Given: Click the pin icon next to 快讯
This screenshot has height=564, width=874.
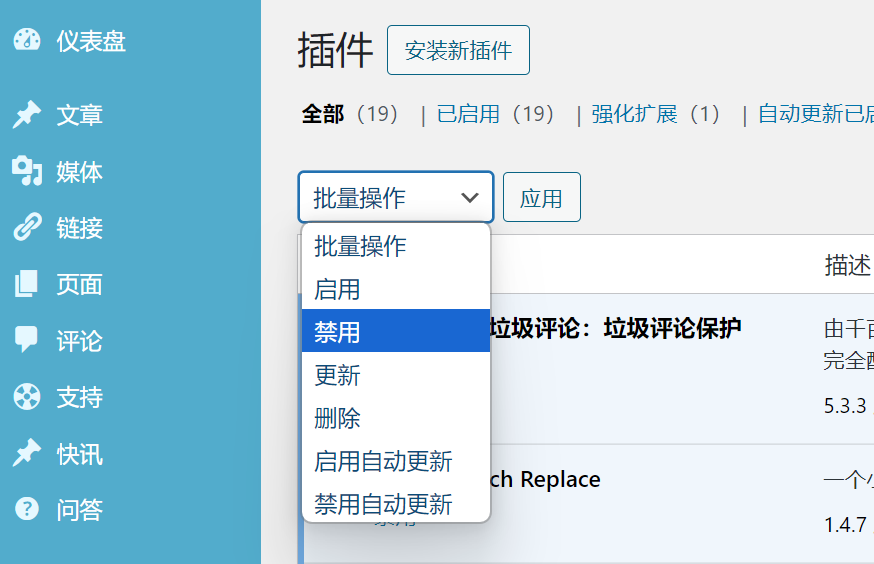Looking at the screenshot, I should 27,454.
